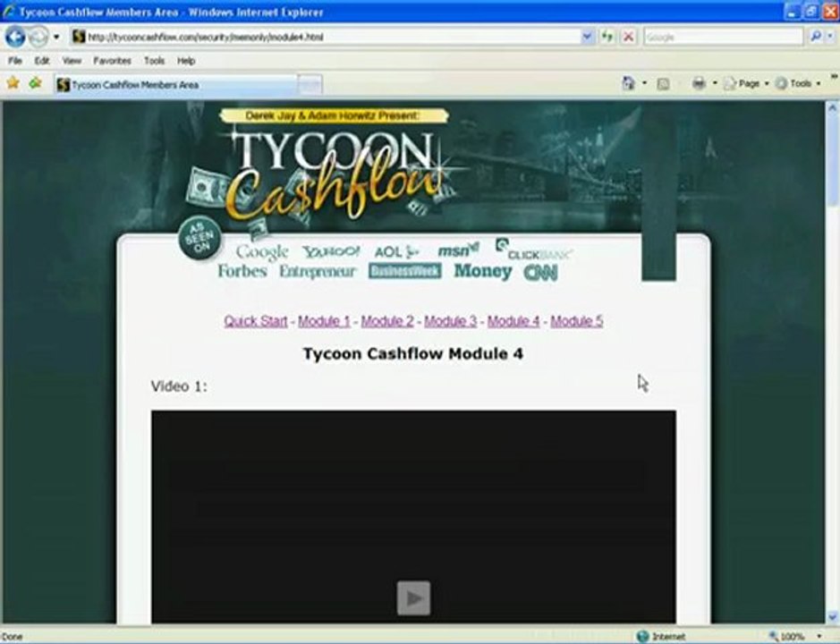Click the Home page icon
Screen dimensions: 840x644
[628, 83]
